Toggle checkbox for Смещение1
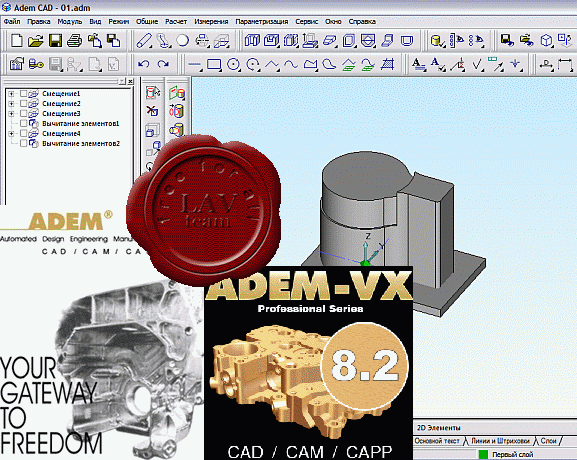Viewport: 577px width, 460px height. [23, 94]
